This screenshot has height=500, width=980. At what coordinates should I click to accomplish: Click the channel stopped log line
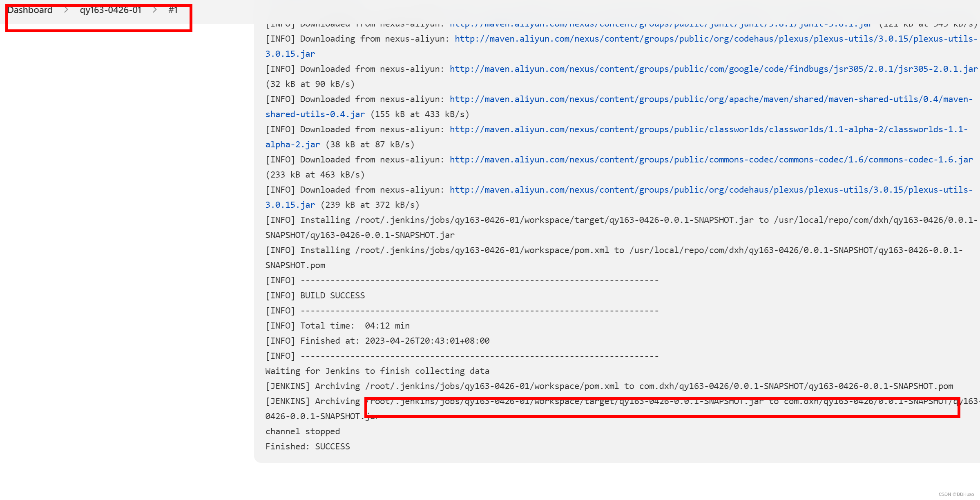[303, 431]
